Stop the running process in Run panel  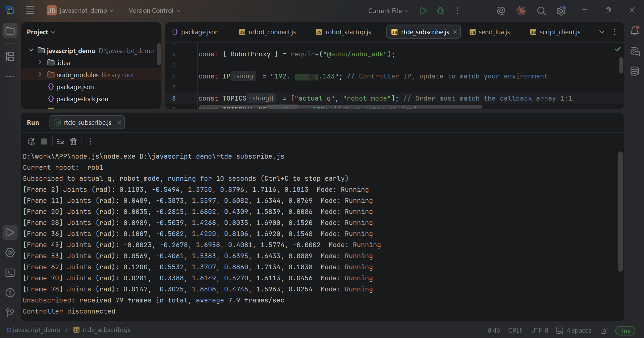(44, 142)
